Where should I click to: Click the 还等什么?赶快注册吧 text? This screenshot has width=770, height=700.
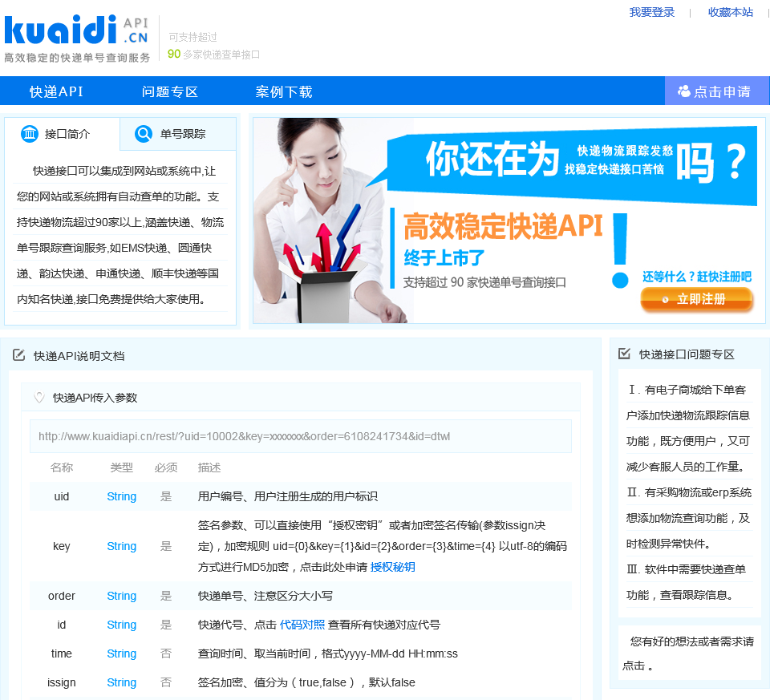click(697, 277)
